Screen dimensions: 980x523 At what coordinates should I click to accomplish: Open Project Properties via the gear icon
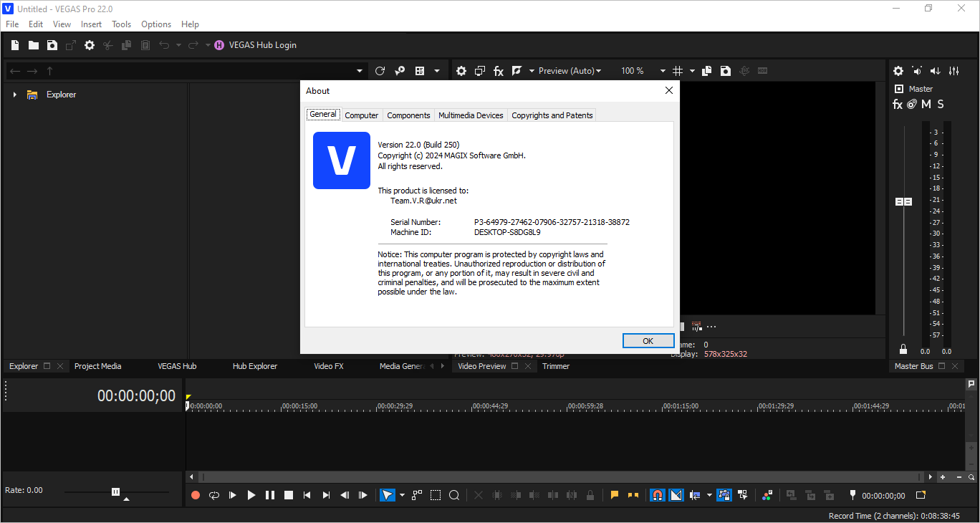point(461,70)
